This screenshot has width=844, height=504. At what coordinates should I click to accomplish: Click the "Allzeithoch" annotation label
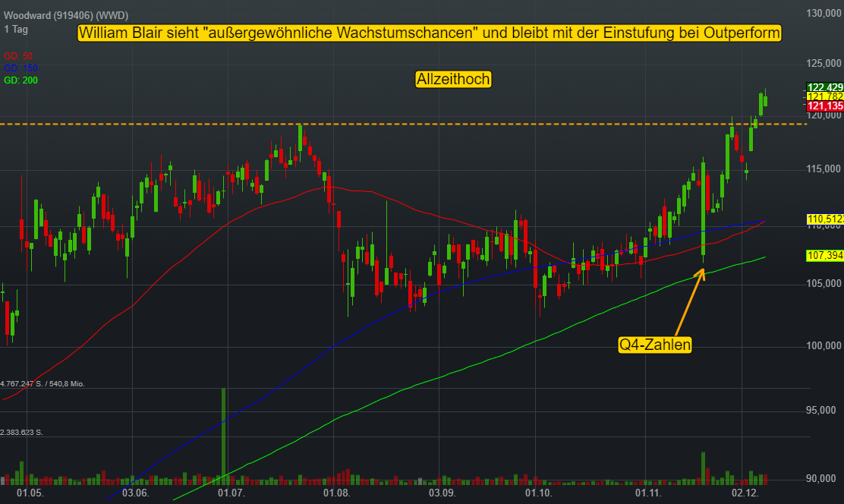pyautogui.click(x=453, y=79)
